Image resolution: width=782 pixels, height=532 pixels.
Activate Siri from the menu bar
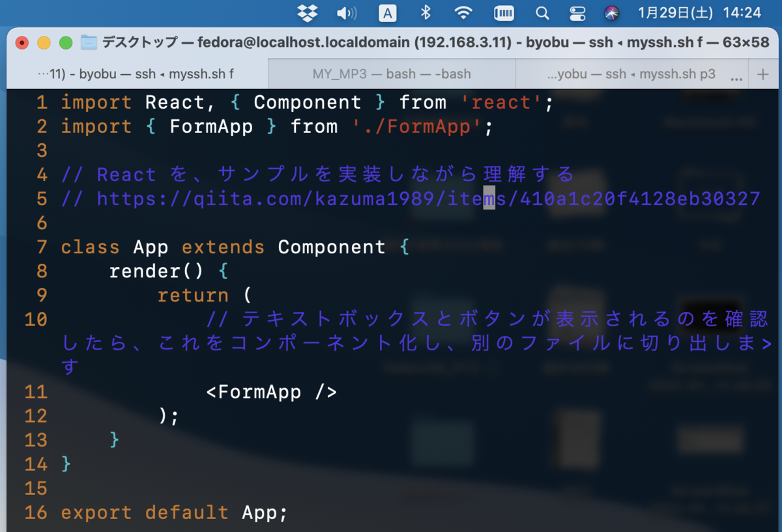tap(611, 13)
